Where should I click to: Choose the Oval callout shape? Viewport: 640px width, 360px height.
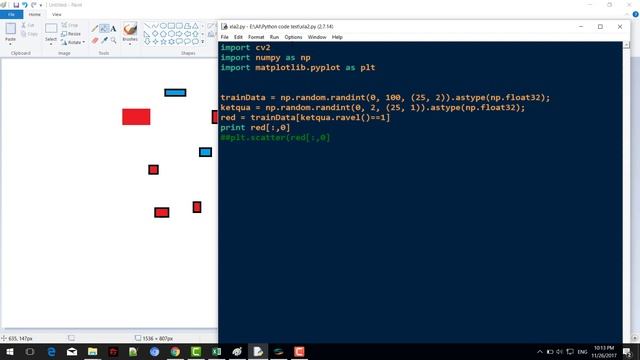click(x=187, y=42)
